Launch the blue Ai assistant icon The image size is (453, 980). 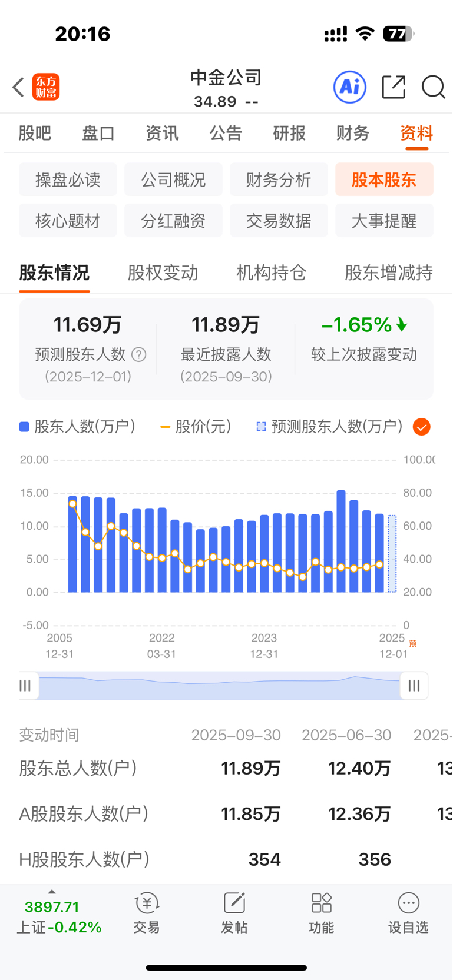350,87
